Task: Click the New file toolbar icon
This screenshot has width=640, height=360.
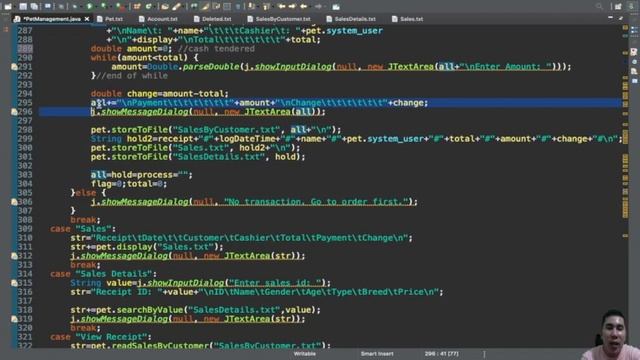Action: (8, 7)
